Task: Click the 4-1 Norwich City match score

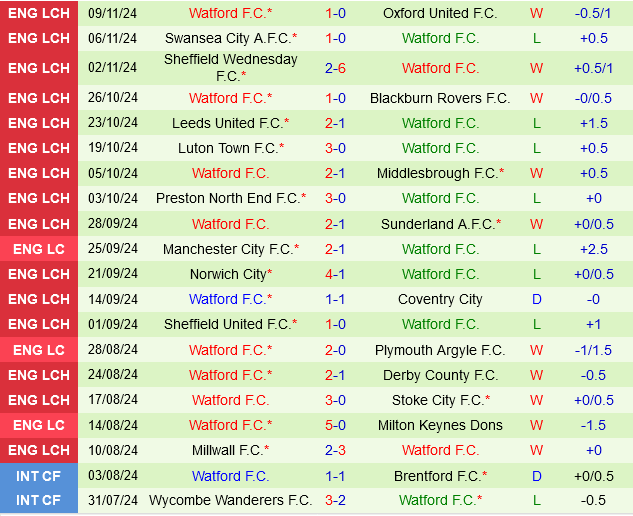Action: 335,274
